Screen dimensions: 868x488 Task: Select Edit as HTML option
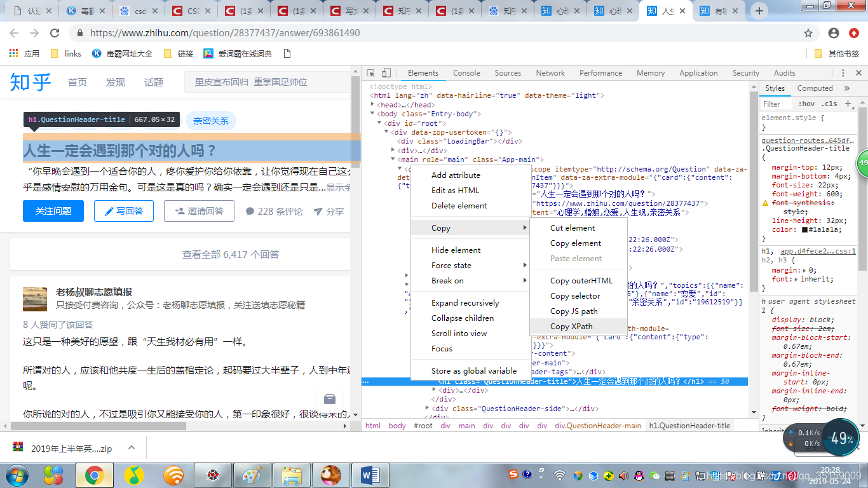coord(470,191)
